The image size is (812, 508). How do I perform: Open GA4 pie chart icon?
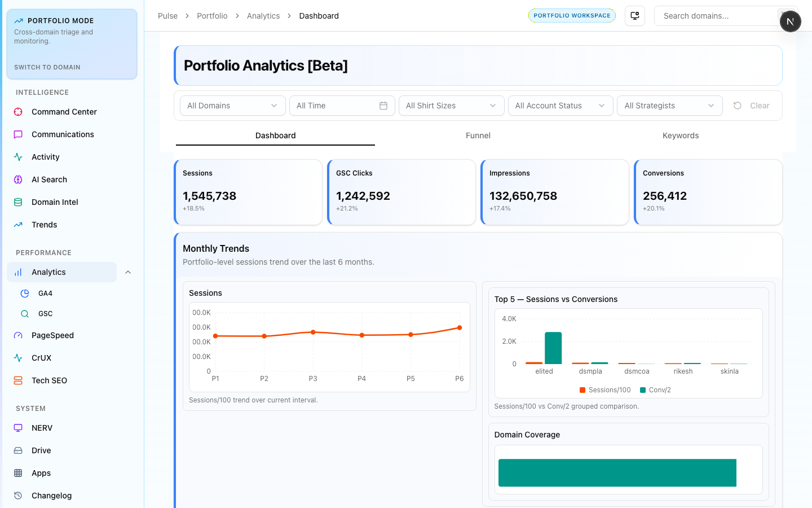(x=25, y=294)
